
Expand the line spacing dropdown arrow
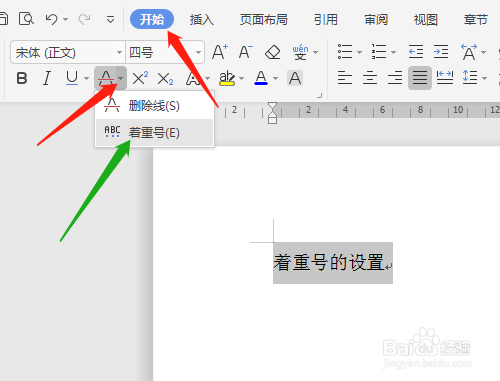coord(484,79)
